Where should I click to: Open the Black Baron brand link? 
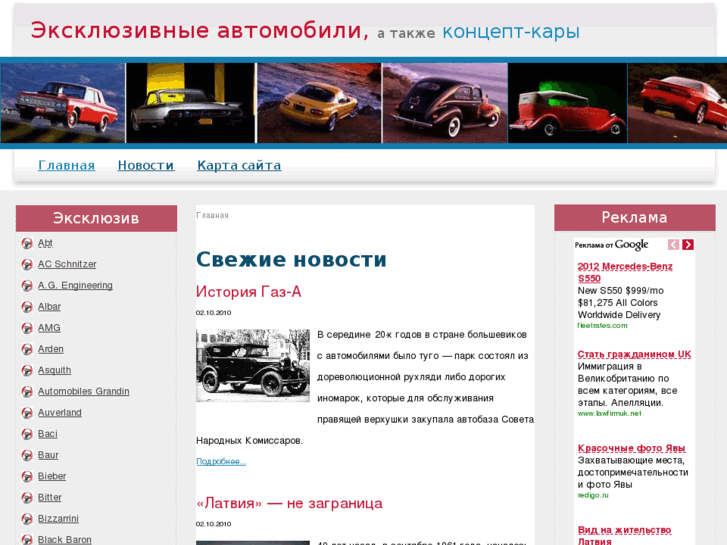(x=64, y=540)
